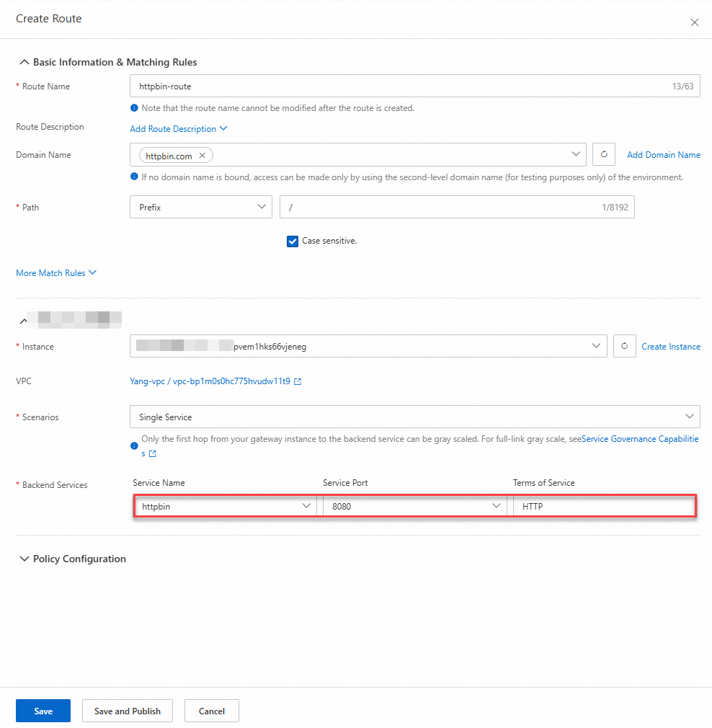The width and height of the screenshot is (712, 728).
Task: Remove the httpbin.com domain tag
Action: (202, 154)
